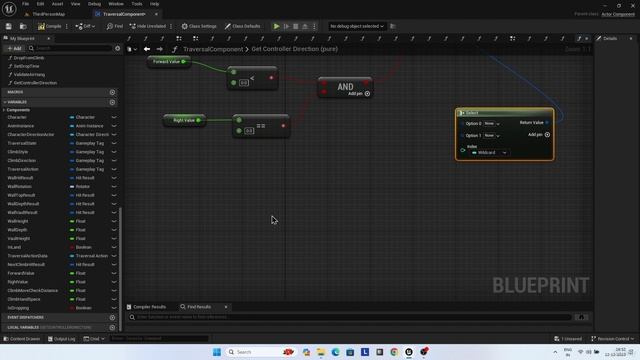Open the Cmd console dropdown

tap(94, 339)
